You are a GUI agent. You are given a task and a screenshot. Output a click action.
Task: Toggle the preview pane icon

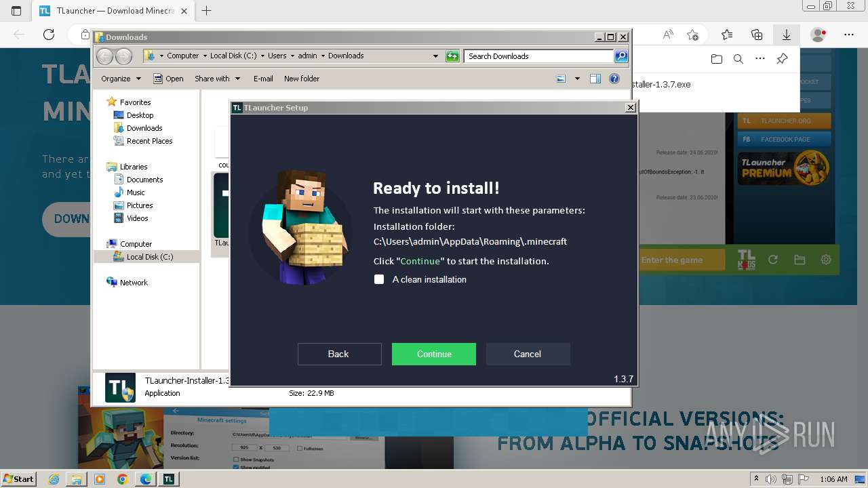(595, 79)
